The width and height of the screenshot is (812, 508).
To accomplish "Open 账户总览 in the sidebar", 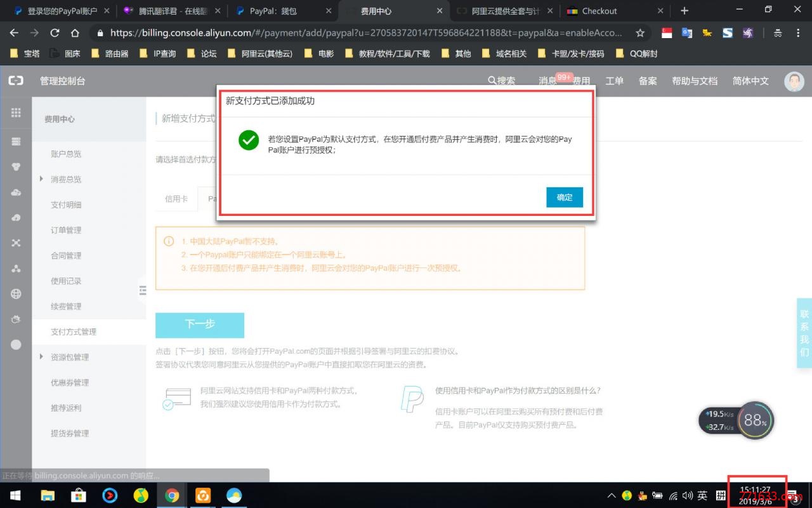I will (66, 154).
